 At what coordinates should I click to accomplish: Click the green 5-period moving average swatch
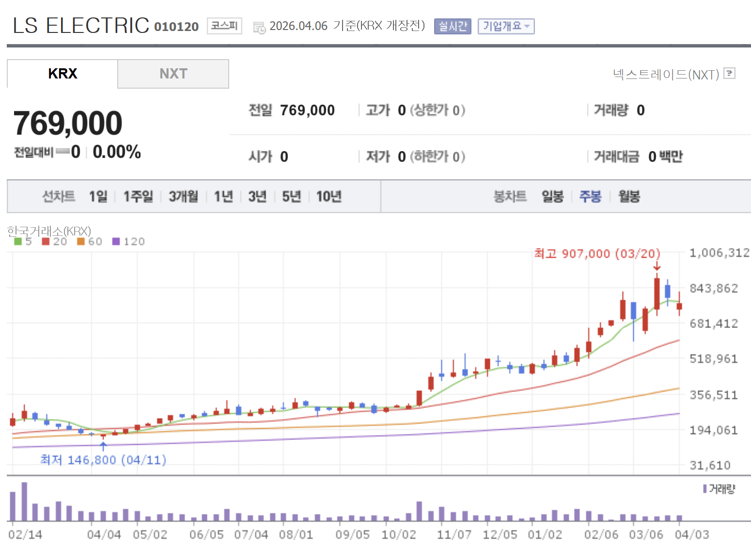[x=18, y=241]
